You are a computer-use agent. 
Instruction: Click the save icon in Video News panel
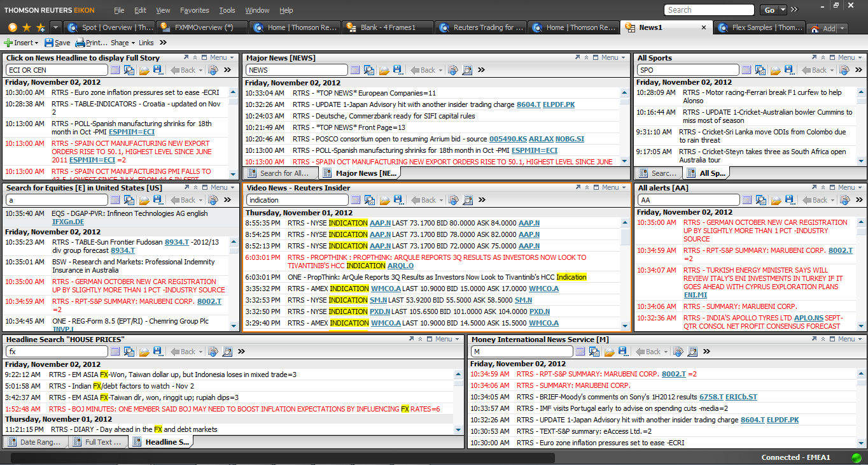398,200
